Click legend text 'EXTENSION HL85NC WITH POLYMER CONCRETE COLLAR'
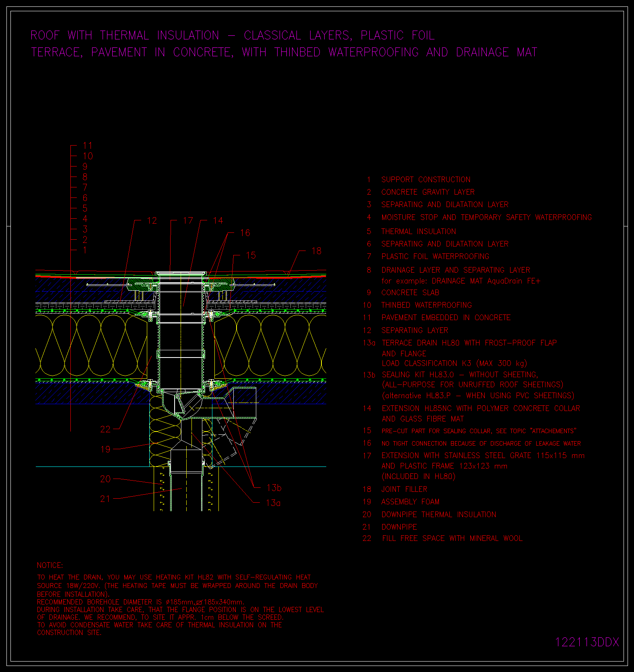634x672 pixels. click(x=481, y=409)
